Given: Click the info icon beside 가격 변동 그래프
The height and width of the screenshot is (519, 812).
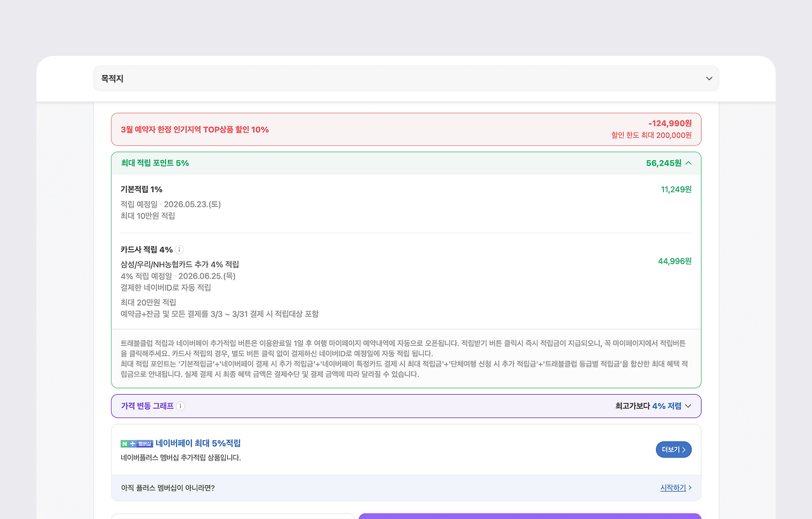Looking at the screenshot, I should tap(181, 406).
